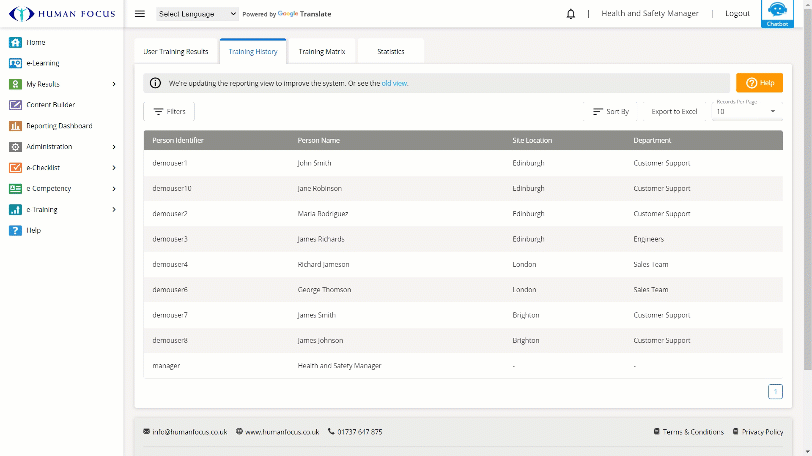Image resolution: width=812 pixels, height=456 pixels.
Task: Select page 1 in the pagination
Action: (x=775, y=392)
